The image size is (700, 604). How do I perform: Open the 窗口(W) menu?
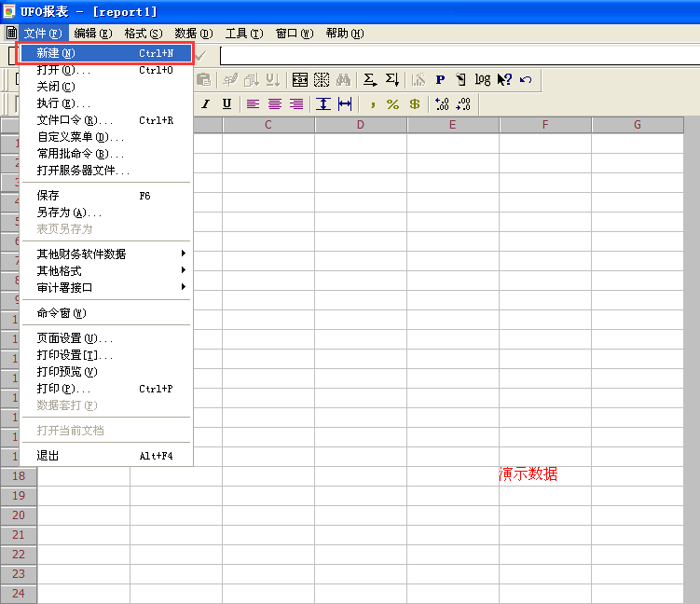(295, 34)
